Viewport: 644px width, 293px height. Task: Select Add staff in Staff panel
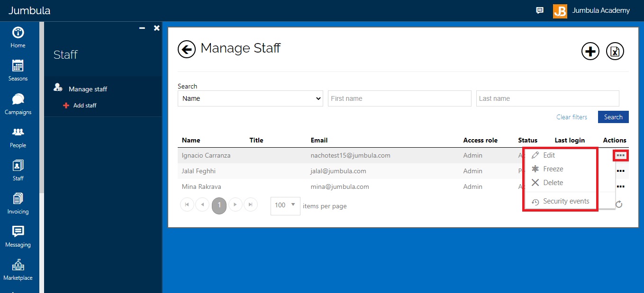85,106
